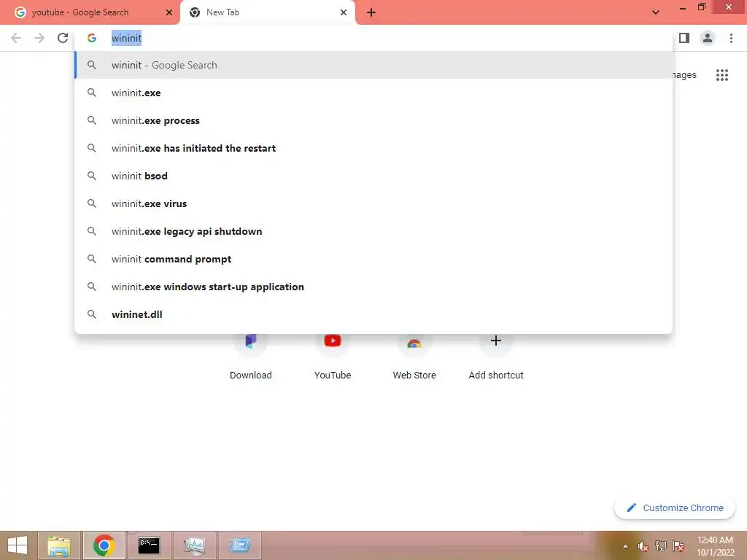Open the partially hidden Images link
Image resolution: width=747 pixels, height=560 pixels.
coord(685,75)
